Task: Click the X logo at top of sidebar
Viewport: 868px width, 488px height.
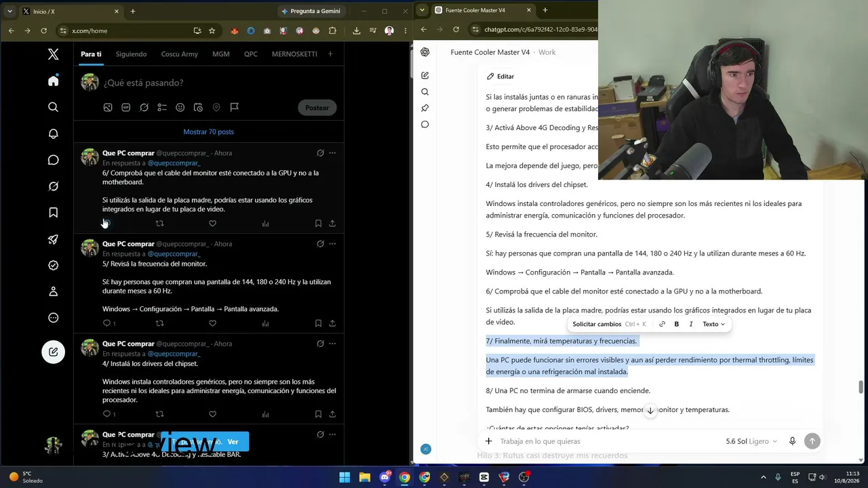Action: pos(54,54)
